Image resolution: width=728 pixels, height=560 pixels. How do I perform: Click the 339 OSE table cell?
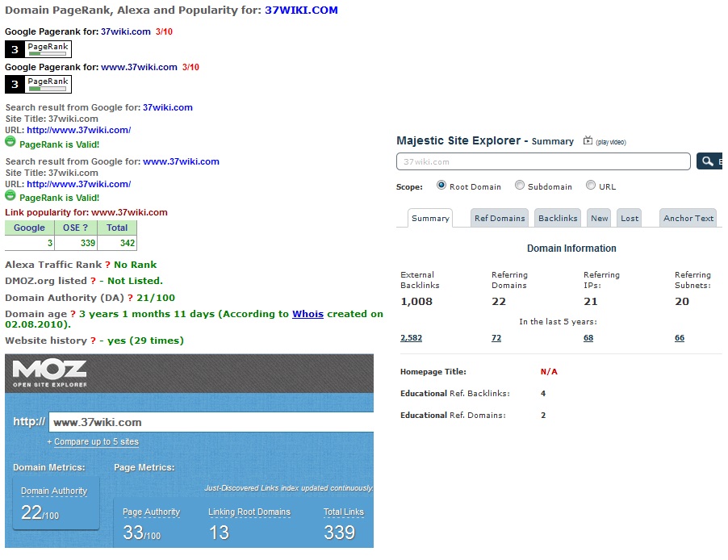76,243
